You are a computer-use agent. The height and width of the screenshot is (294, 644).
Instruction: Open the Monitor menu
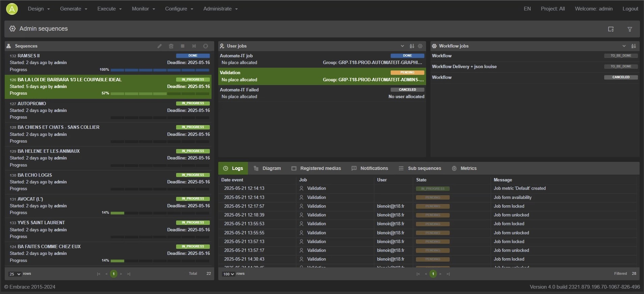click(x=143, y=9)
